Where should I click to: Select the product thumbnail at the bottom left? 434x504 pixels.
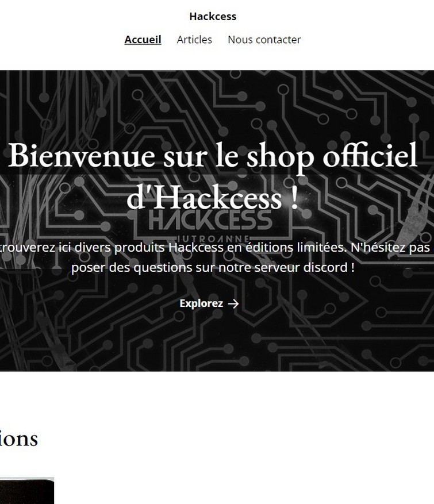click(27, 491)
